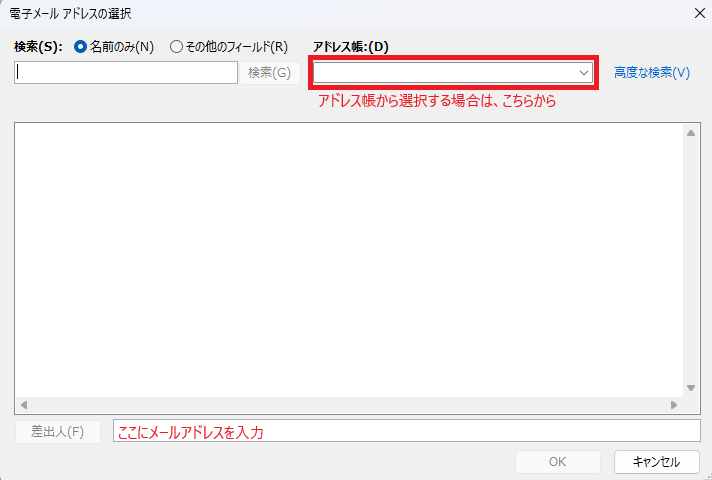Click the list's scroll up arrow

point(690,132)
